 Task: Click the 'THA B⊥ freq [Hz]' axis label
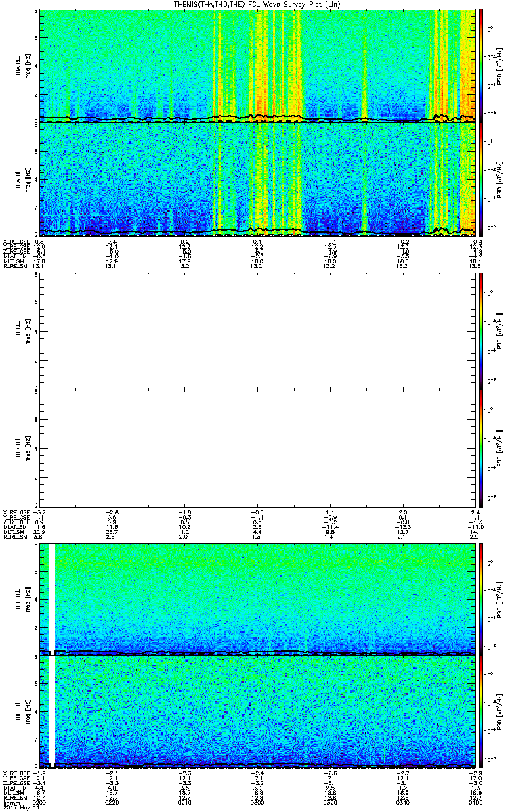pos(22,65)
